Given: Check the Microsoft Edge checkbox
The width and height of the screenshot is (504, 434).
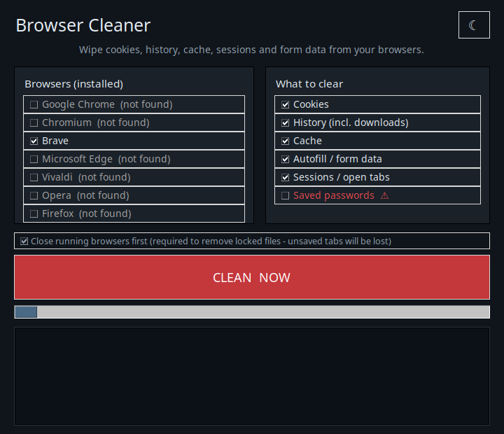Looking at the screenshot, I should (34, 159).
